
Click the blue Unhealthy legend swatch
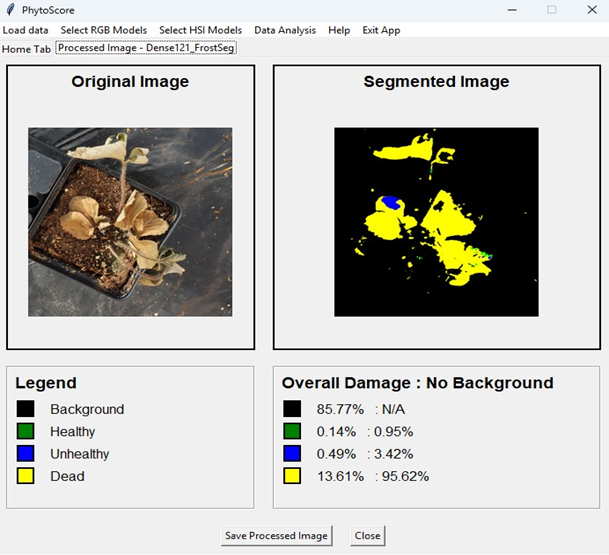tap(26, 454)
